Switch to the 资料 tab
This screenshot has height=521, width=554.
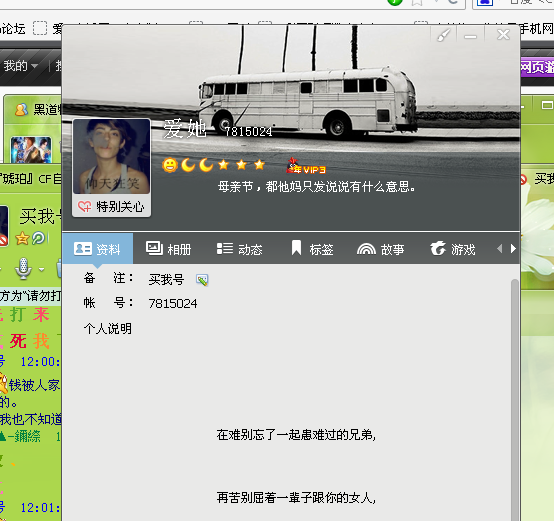point(98,249)
